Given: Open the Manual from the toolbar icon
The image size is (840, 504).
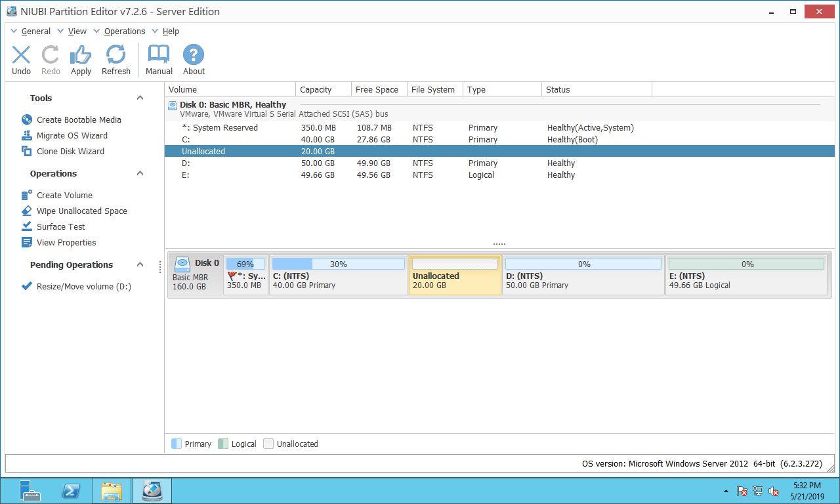Looking at the screenshot, I should click(158, 59).
